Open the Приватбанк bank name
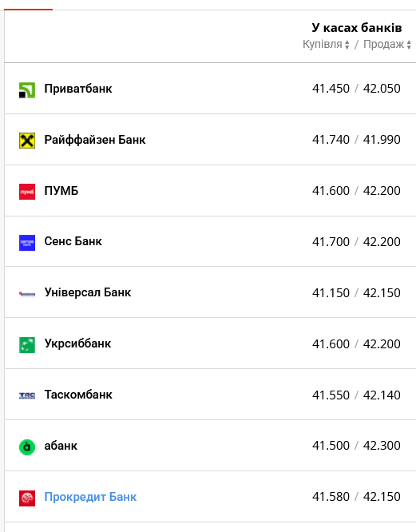416x532 pixels. point(78,89)
